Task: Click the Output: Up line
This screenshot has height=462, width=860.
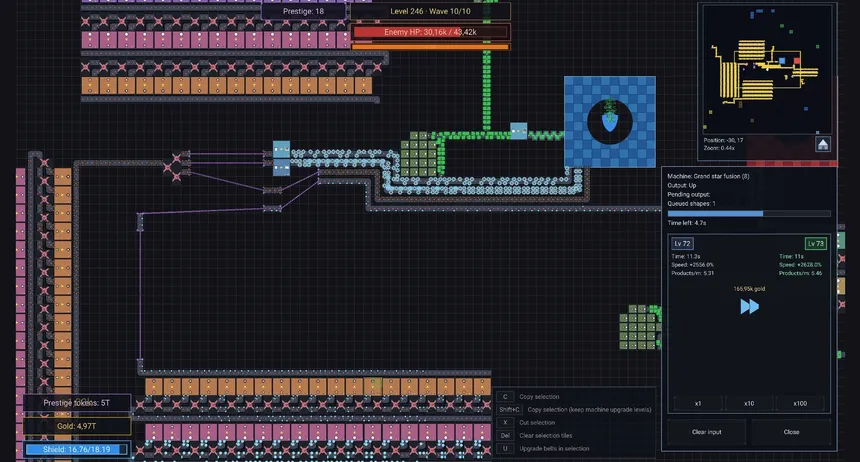Action: 682,185
